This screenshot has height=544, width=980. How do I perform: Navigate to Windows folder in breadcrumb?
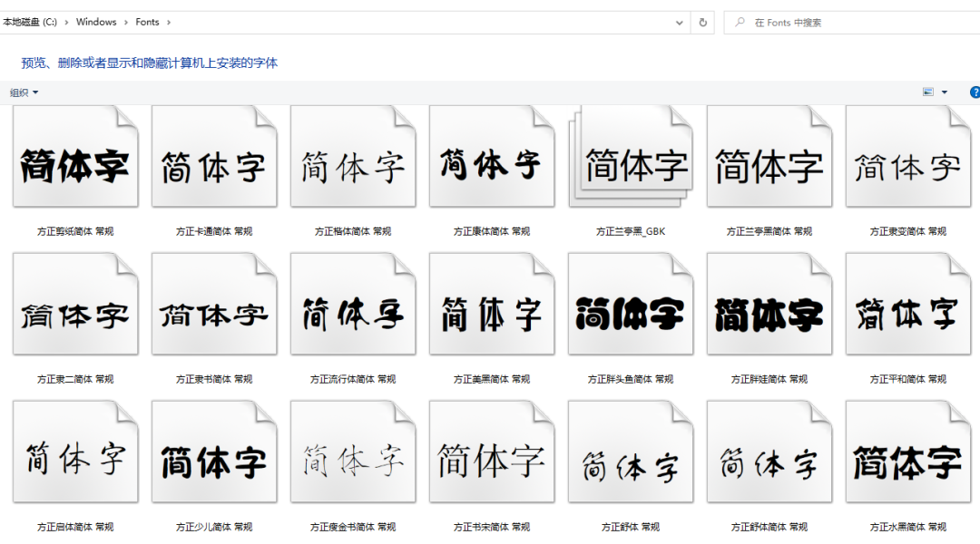[x=96, y=22]
